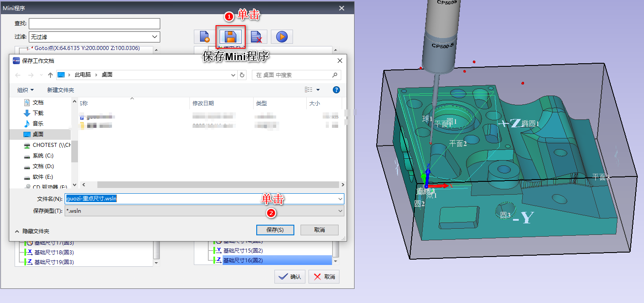Open the 组织 menu
The image size is (644, 303).
coord(25,90)
